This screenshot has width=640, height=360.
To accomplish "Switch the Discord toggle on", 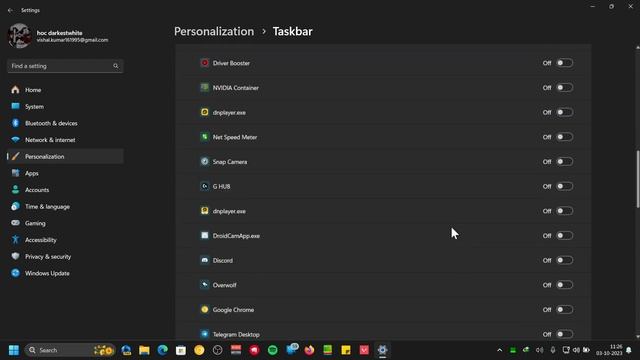I will point(565,260).
